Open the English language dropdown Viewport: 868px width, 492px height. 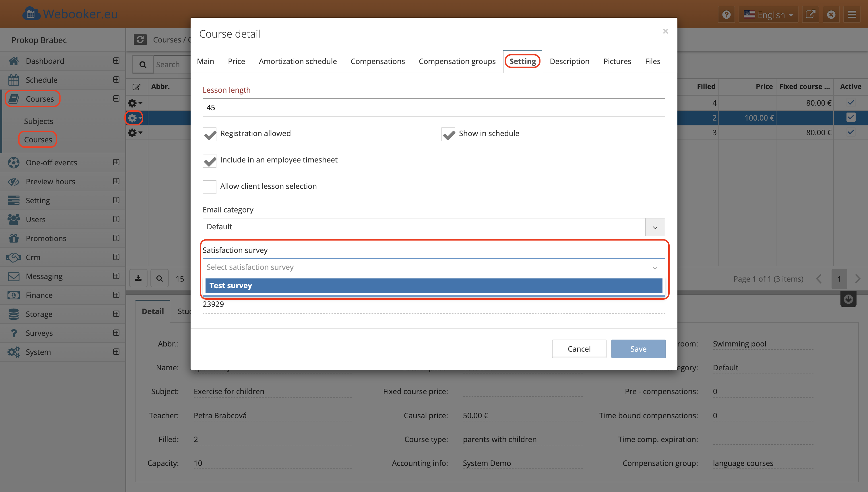click(768, 15)
